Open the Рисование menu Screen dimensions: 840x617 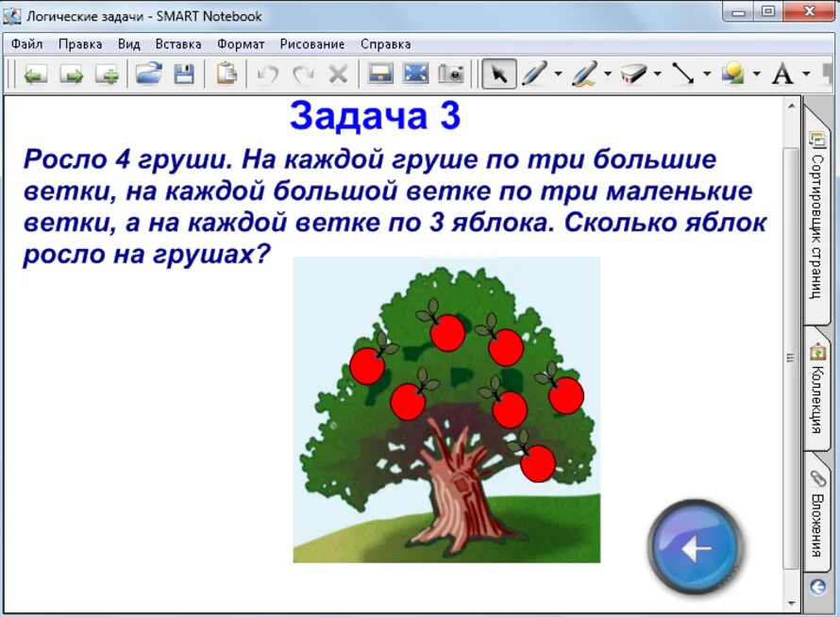(312, 44)
